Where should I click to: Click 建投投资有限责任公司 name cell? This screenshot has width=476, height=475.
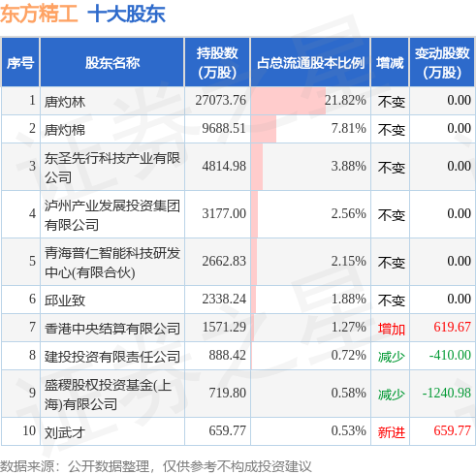tap(112, 357)
